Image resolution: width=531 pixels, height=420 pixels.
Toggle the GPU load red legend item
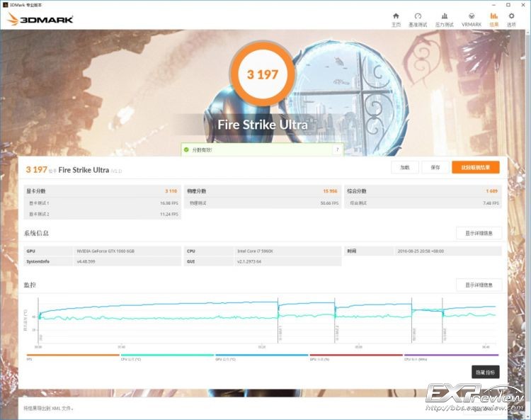(356, 357)
